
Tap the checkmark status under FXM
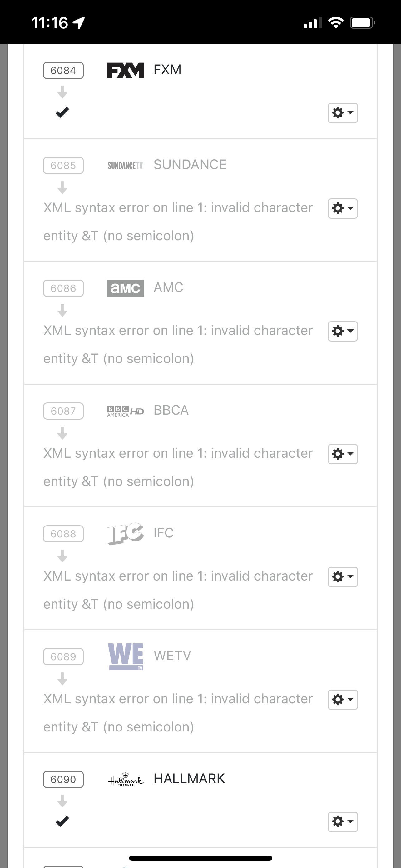pos(62,112)
